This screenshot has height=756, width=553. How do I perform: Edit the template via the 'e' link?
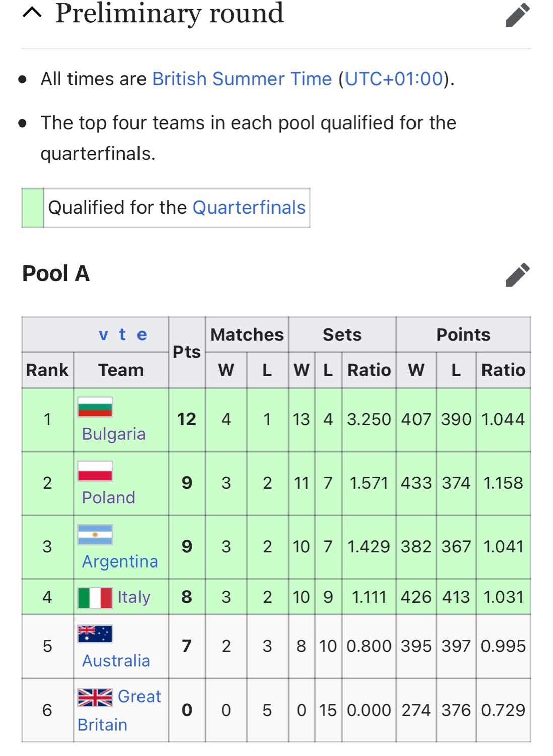point(142,334)
